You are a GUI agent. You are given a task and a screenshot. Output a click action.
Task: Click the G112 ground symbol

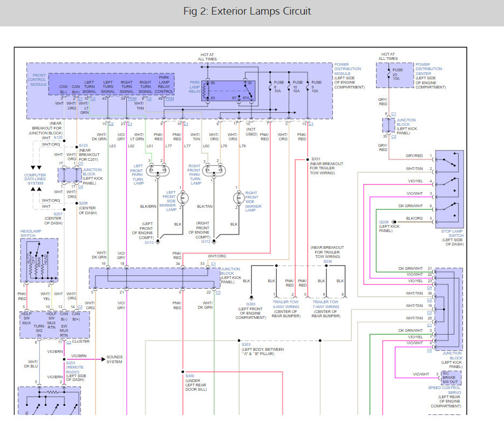(x=214, y=242)
